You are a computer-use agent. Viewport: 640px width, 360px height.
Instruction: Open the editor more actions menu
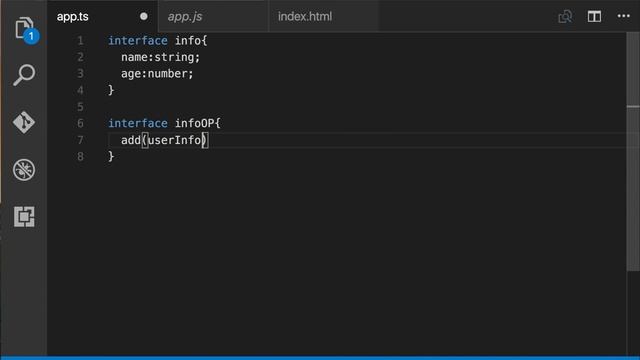coord(624,16)
